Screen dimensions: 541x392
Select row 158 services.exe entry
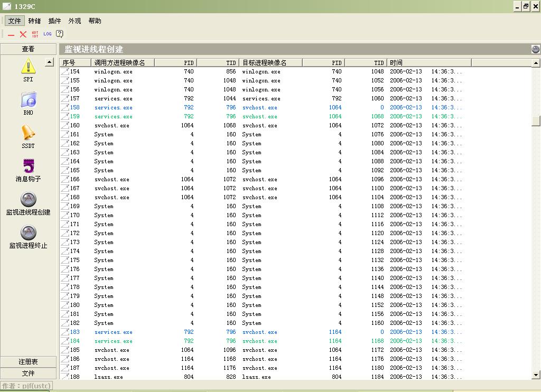113,108
